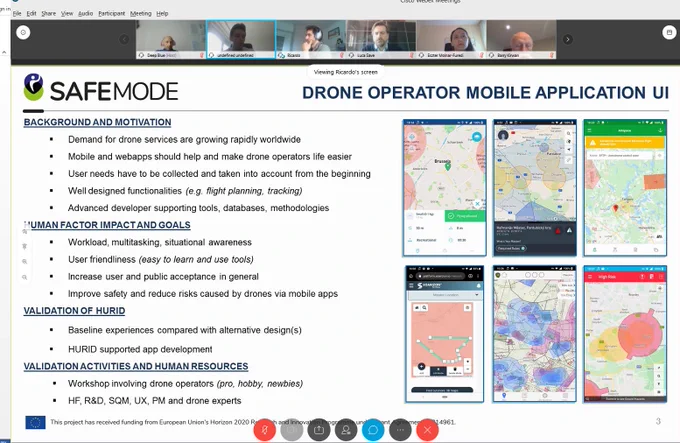Click the DRONE OPERATOR MOBILE APPLICATION UI title
The image size is (680, 443).
coord(485,93)
